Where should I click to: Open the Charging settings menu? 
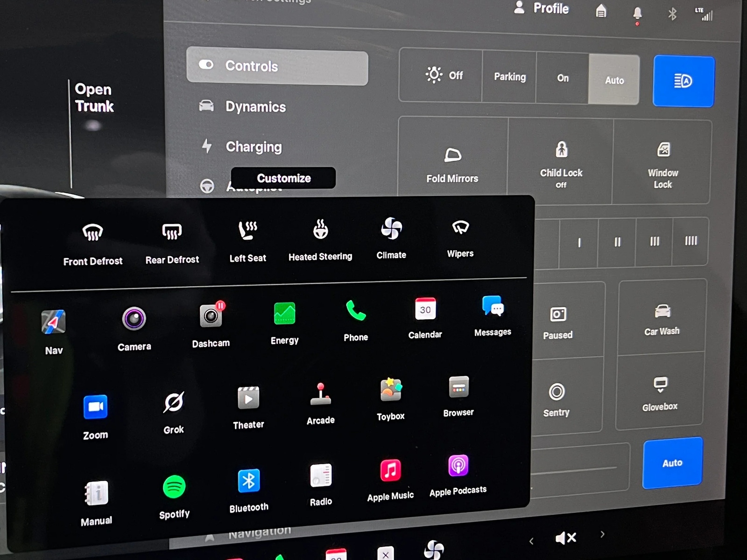(254, 147)
